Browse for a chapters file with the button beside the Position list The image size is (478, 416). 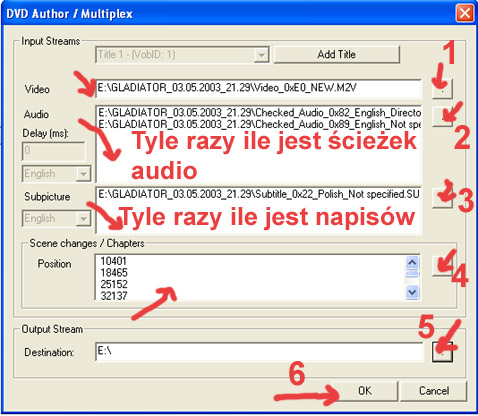[442, 266]
